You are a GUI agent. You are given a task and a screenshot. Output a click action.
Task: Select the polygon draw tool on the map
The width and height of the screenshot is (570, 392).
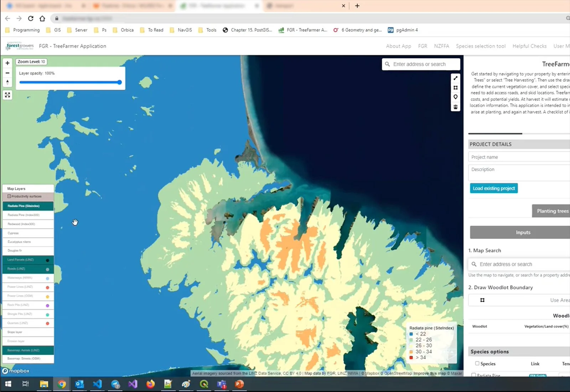455,88
